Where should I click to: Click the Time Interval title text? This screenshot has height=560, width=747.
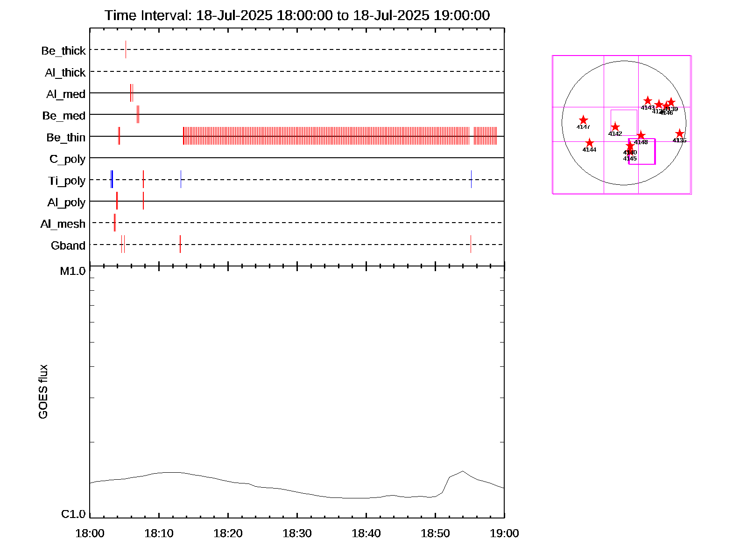pyautogui.click(x=297, y=15)
